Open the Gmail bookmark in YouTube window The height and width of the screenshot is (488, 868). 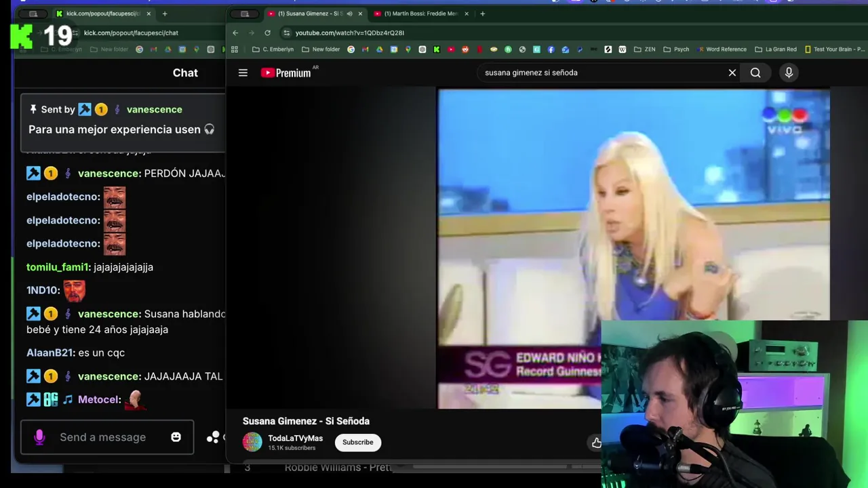pyautogui.click(x=365, y=49)
